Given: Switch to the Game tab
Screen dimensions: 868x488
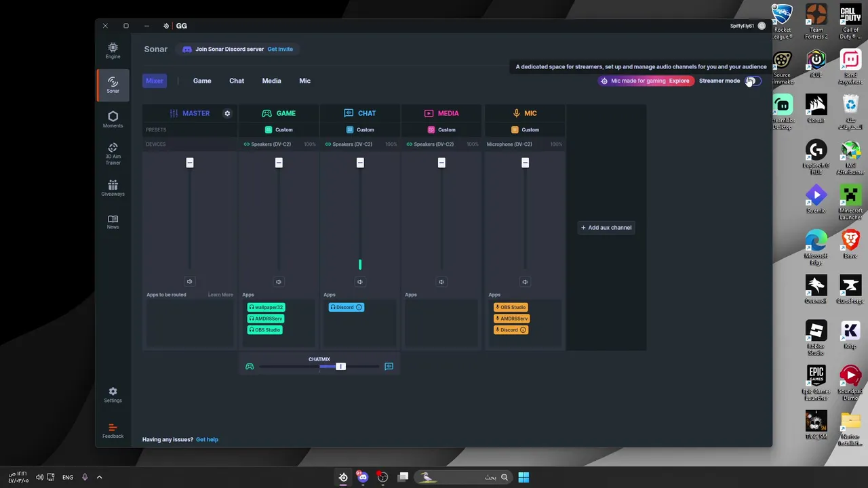Looking at the screenshot, I should 202,81.
